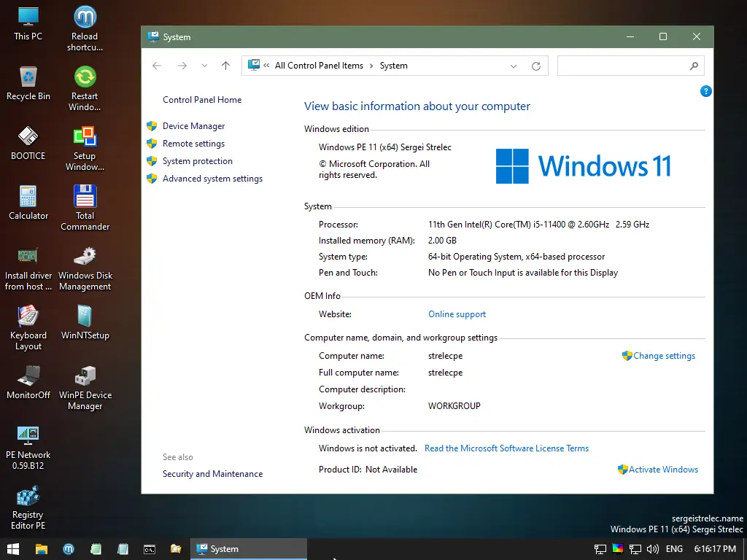Switch to System taskbar window button
Screen dimensions: 747x560
[249, 549]
